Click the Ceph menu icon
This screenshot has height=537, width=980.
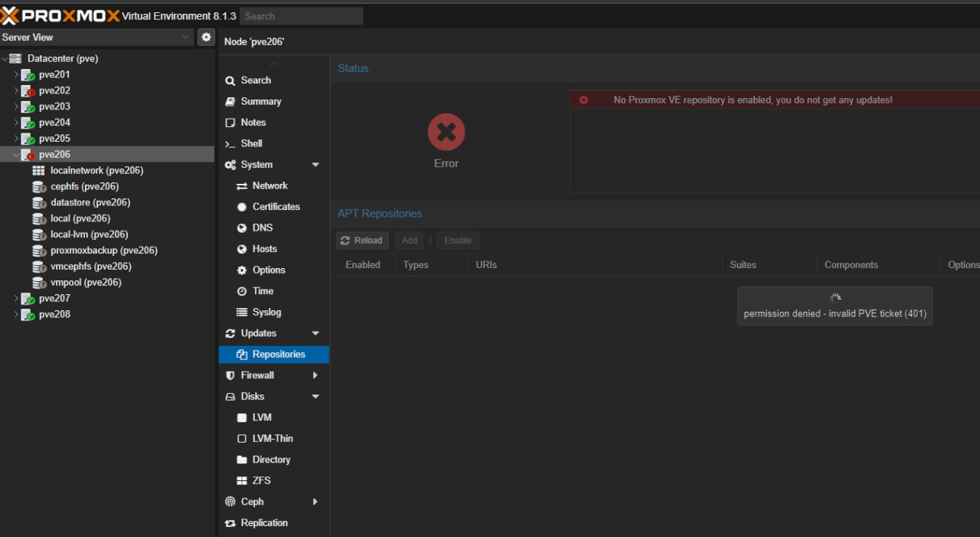pos(230,502)
